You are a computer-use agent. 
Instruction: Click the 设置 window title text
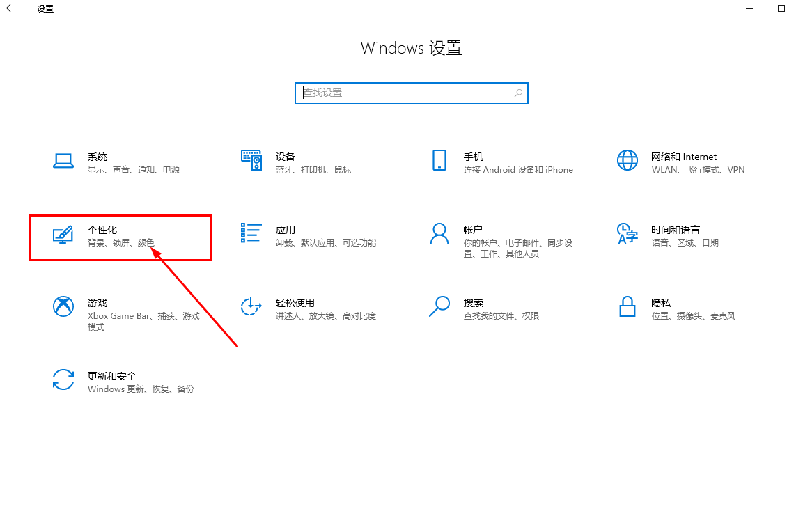(45, 9)
